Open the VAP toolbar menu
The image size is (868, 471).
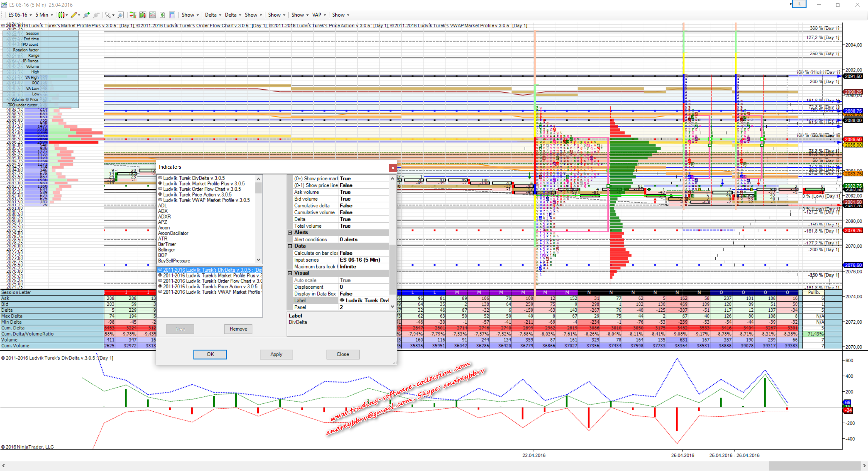click(x=319, y=15)
